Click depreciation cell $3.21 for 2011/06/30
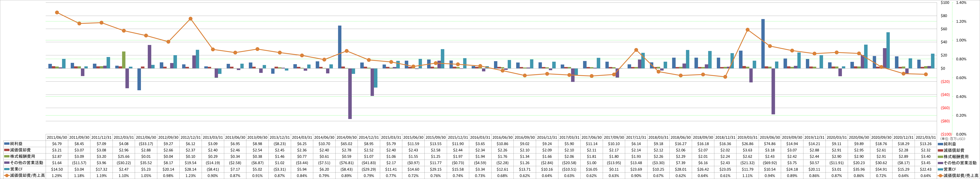Image resolution: width=980 pixels, height=179 pixels. click(x=57, y=150)
